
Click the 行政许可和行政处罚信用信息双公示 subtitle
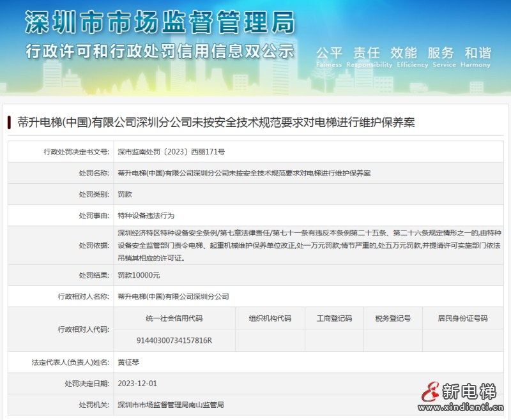[160, 52]
